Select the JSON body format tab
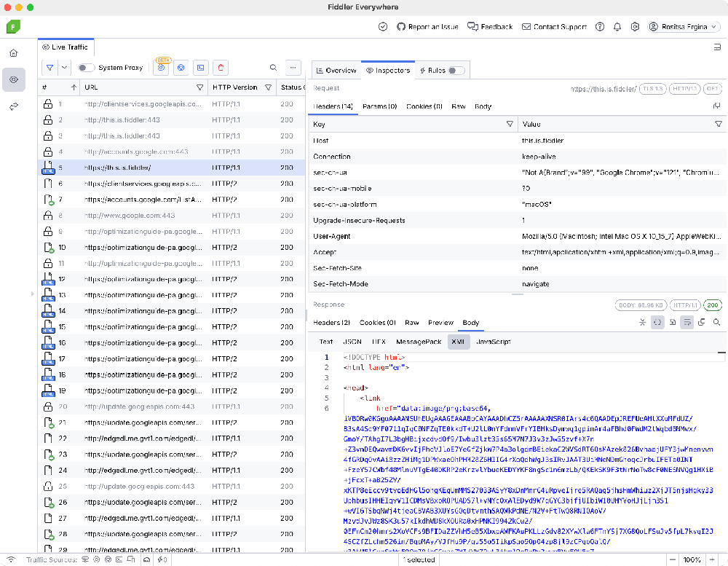This screenshot has width=728, height=566. (x=352, y=342)
